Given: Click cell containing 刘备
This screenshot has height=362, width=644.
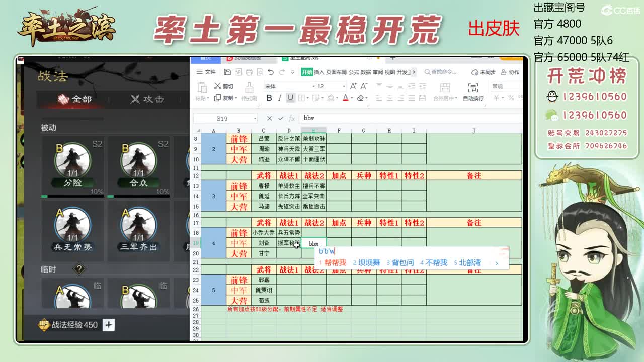Looking at the screenshot, I should [x=264, y=243].
